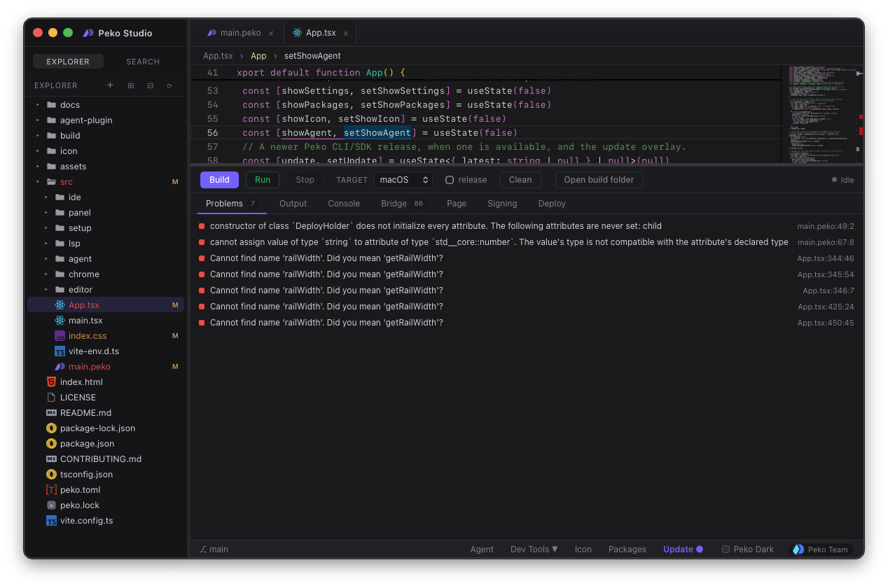Click the React icon on App.tsx tab
888x588 pixels.
[x=297, y=33]
